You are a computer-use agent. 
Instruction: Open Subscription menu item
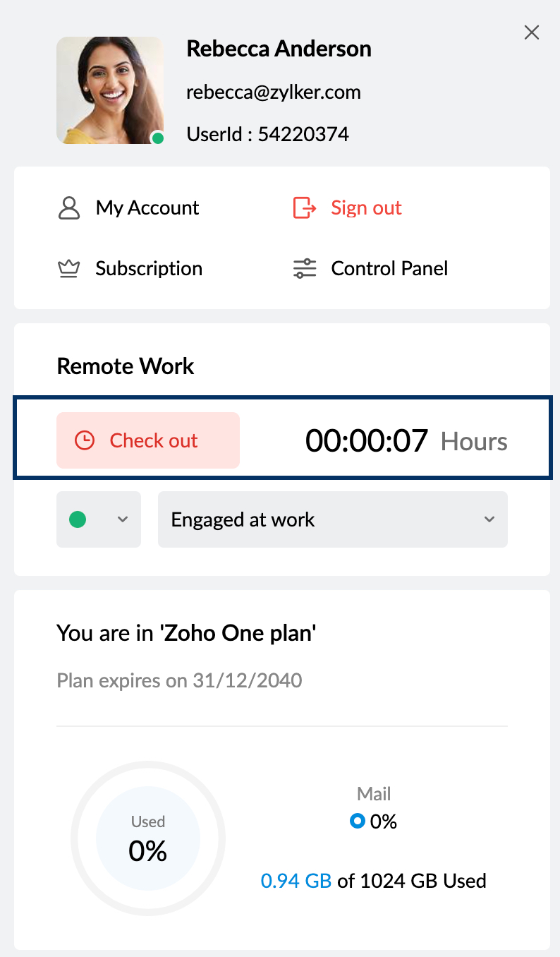(x=149, y=269)
